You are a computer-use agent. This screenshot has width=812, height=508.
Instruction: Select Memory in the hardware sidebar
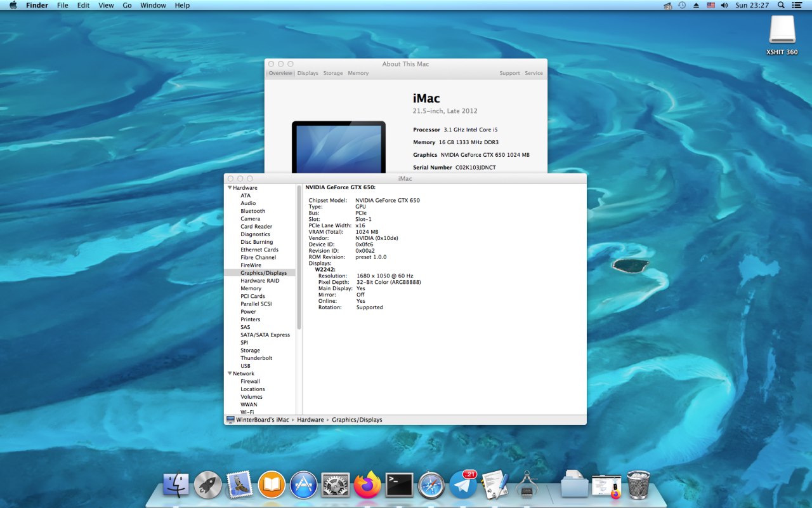251,288
